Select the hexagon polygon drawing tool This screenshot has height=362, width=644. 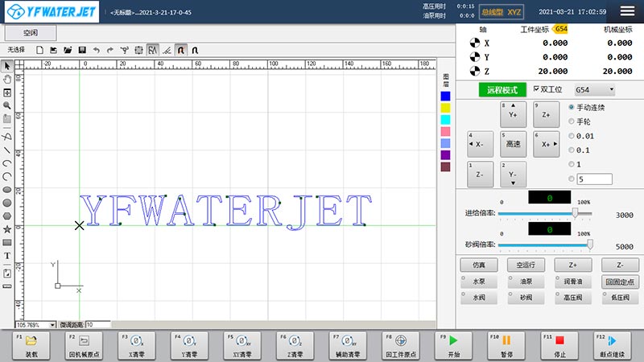tap(7, 216)
